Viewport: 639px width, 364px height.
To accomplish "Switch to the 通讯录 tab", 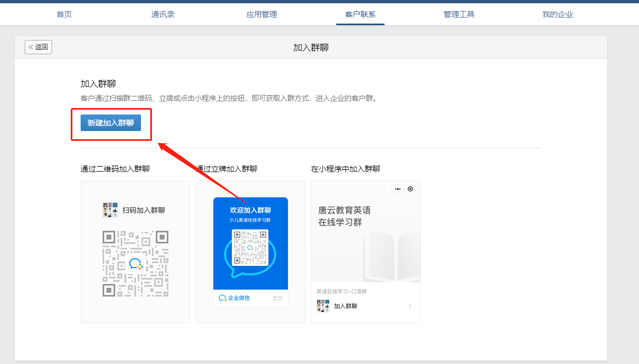I will [162, 14].
